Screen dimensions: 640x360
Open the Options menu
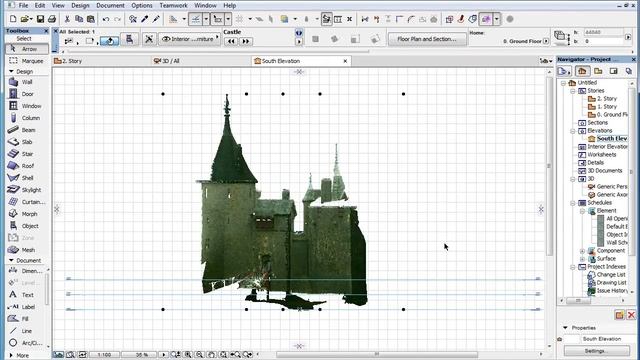pos(142,6)
